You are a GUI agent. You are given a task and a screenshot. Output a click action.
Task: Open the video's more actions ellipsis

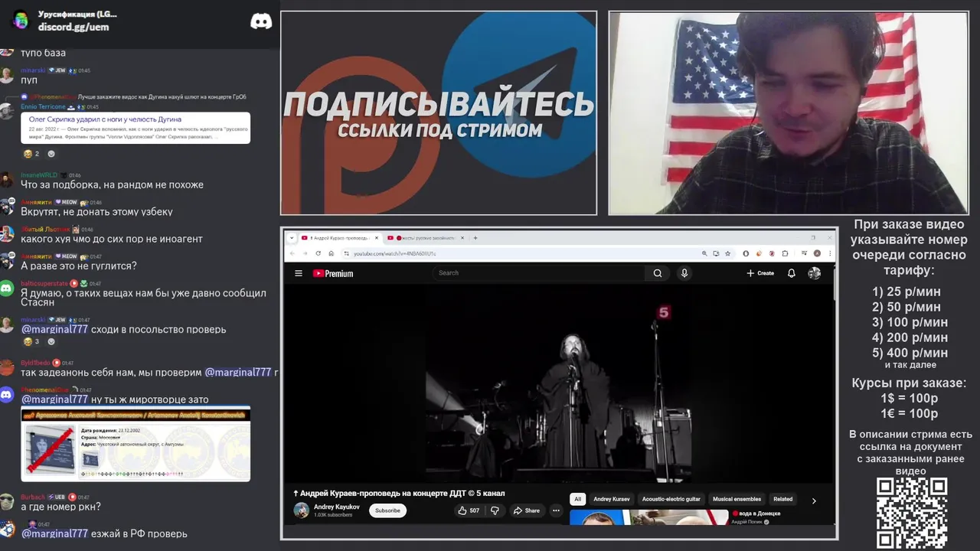pos(556,510)
